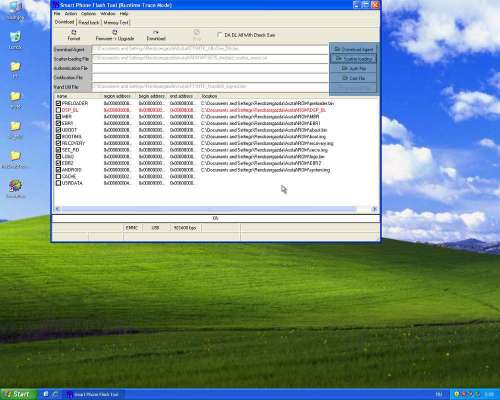
Task: Uncheck the PRELOADER partition checkbox
Action: 58,103
